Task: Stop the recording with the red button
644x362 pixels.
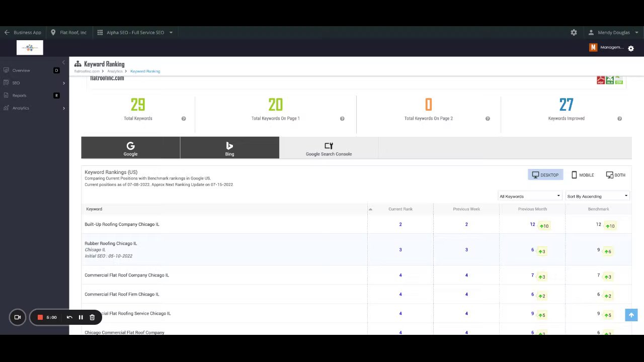Action: tap(40, 317)
